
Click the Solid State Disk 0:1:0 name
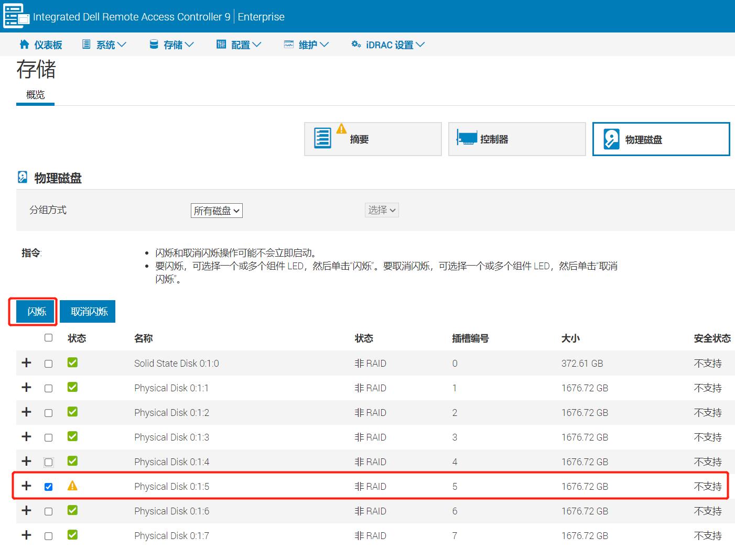point(176,363)
